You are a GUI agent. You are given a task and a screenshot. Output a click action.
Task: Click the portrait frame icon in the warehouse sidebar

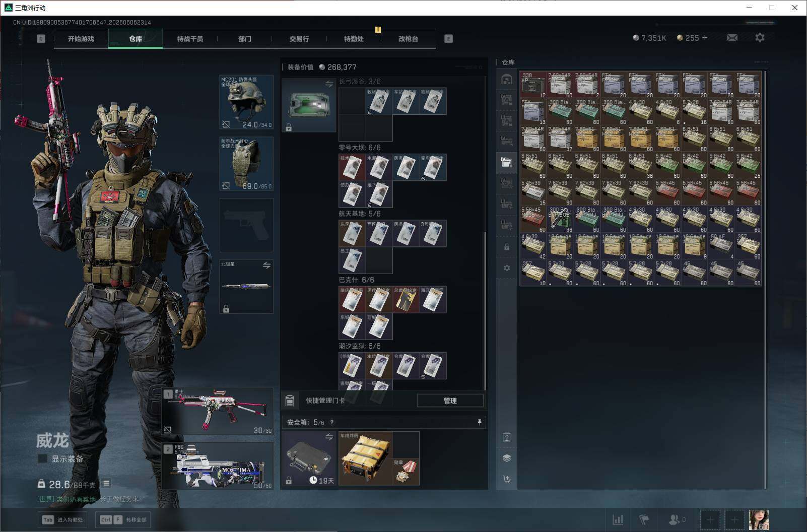click(507, 437)
